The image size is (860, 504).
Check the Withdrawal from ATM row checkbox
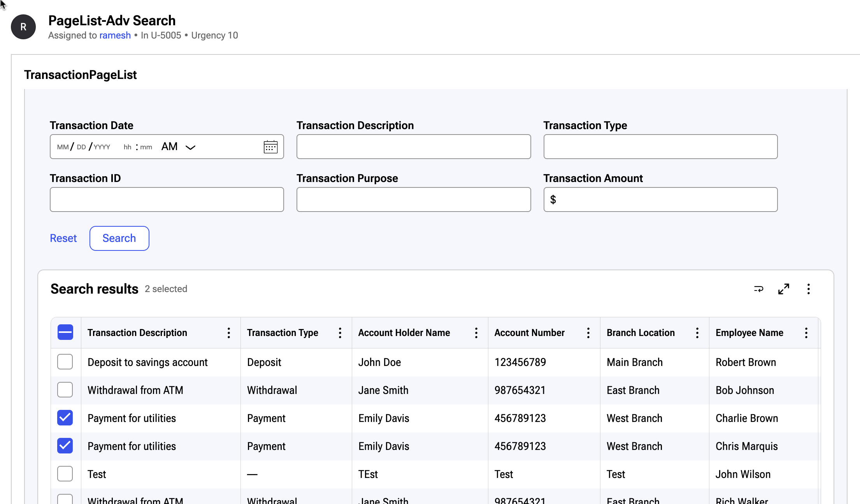click(x=65, y=390)
